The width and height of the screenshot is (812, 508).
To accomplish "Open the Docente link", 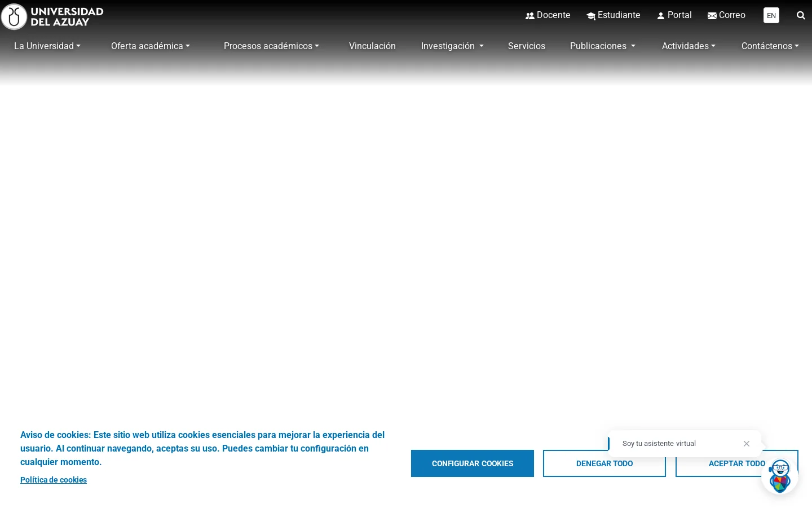I will click(548, 15).
